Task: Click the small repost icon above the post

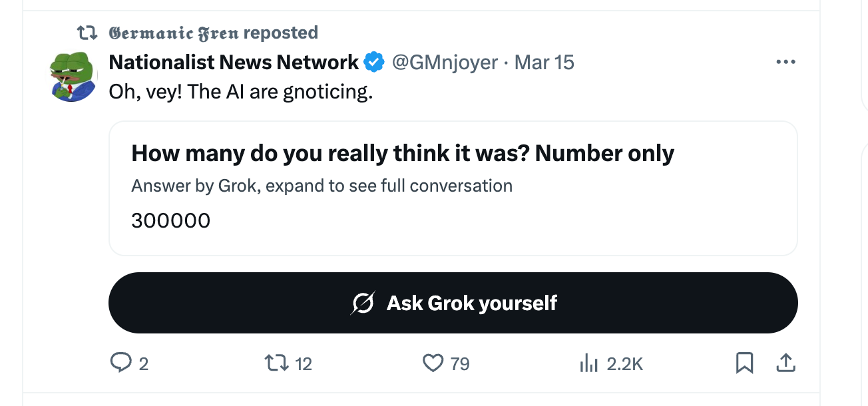Action: (88, 33)
